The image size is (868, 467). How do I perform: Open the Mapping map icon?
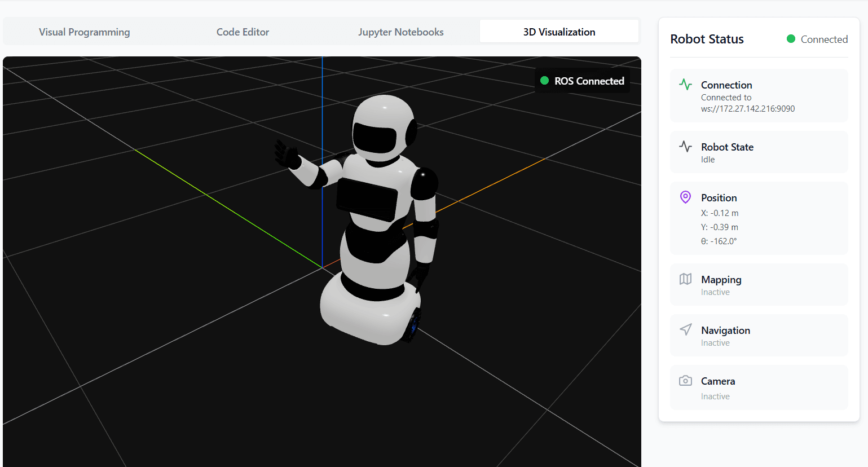click(685, 279)
